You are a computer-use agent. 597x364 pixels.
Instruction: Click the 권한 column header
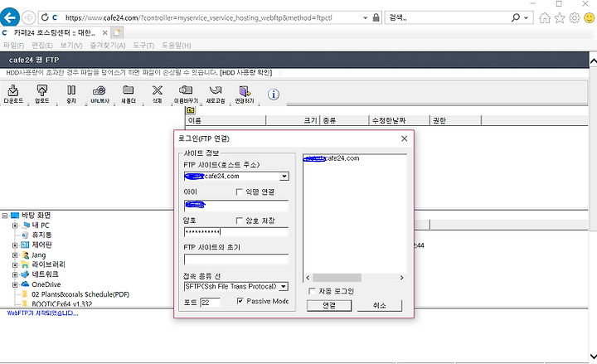(455, 120)
